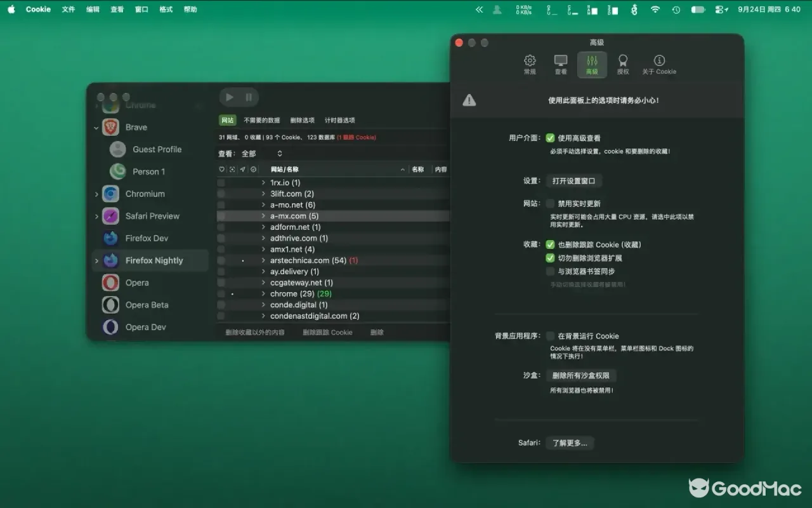Click the Firefox Nightly icon
The image size is (812, 508).
coord(110,260)
